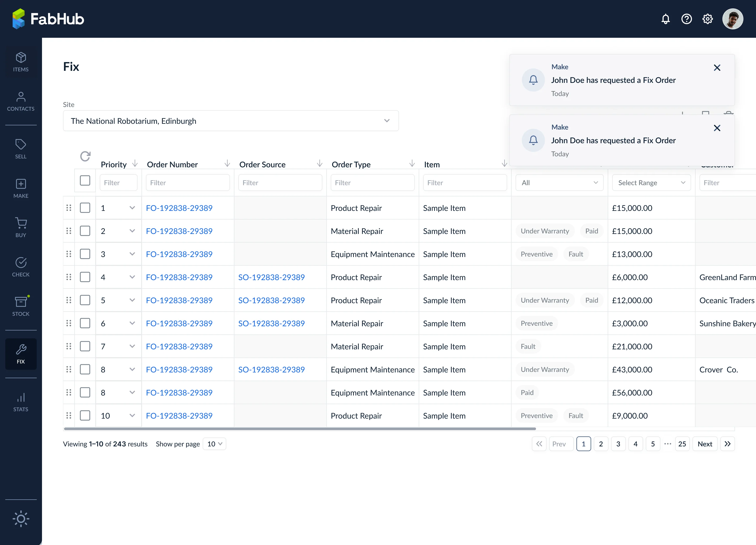Select the Fix wrench sidebar item
Viewport: 756px width, 545px height.
21,354
